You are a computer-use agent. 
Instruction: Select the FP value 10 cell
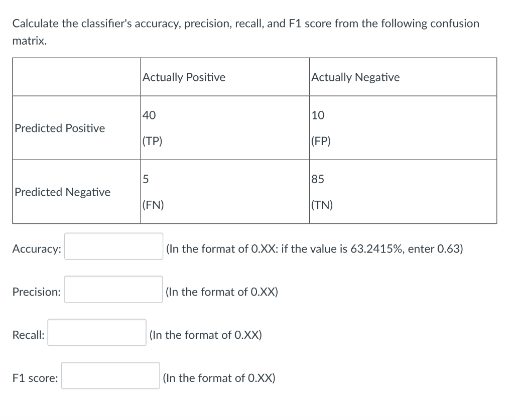click(x=318, y=115)
